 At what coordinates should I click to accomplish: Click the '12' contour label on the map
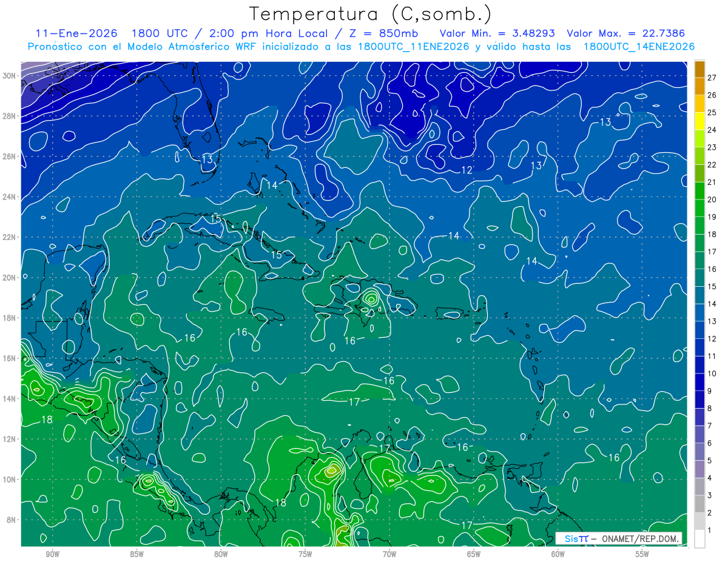click(x=467, y=170)
